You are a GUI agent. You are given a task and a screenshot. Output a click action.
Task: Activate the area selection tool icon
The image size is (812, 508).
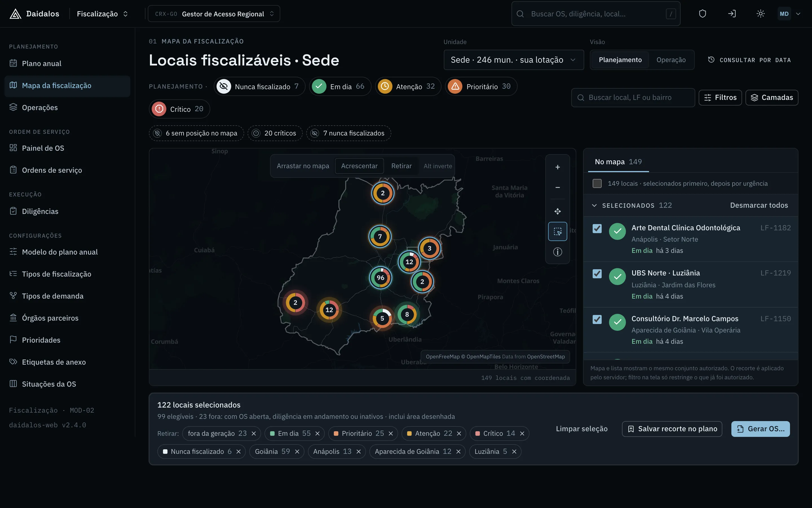[557, 231]
